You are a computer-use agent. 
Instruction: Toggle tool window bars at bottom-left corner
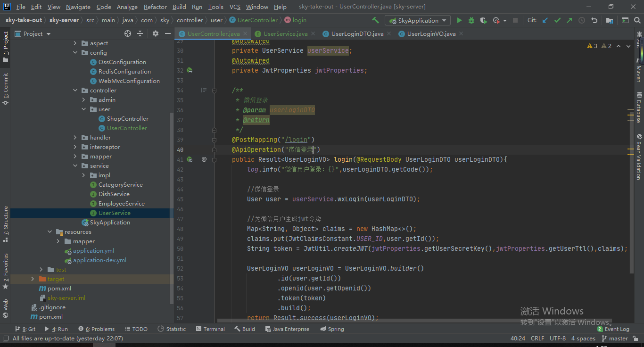tap(5, 339)
